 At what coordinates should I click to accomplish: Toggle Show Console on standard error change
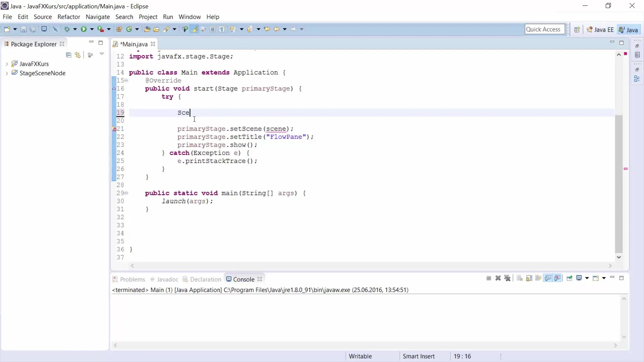pyautogui.click(x=557, y=278)
